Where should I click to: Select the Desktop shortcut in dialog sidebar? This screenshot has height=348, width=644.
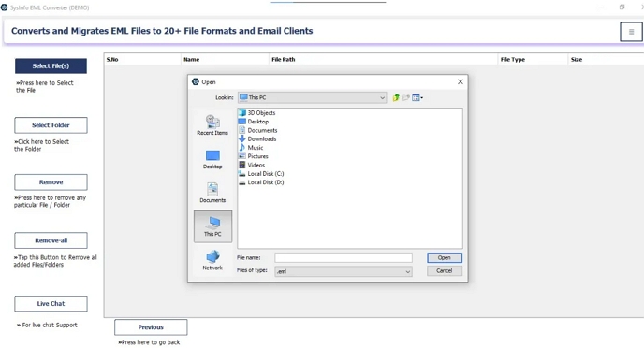[x=212, y=159]
